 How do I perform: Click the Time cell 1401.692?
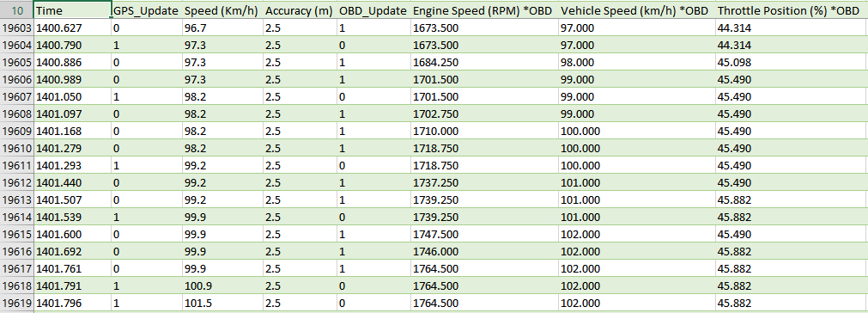[x=72, y=251]
